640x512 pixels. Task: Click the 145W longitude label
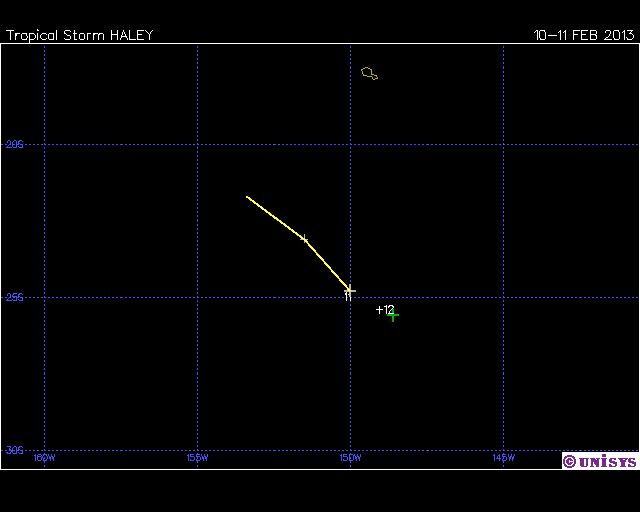coord(503,458)
